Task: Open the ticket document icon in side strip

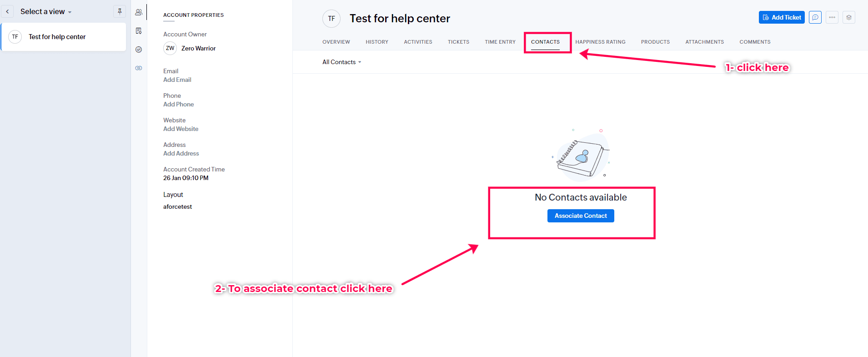Action: 139,31
